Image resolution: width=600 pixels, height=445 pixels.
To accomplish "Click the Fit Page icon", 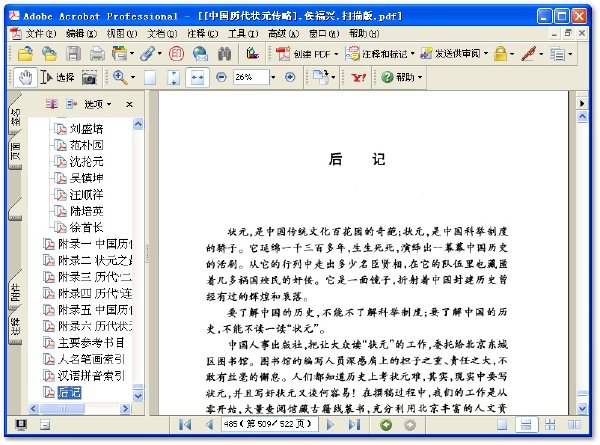I will (x=173, y=78).
